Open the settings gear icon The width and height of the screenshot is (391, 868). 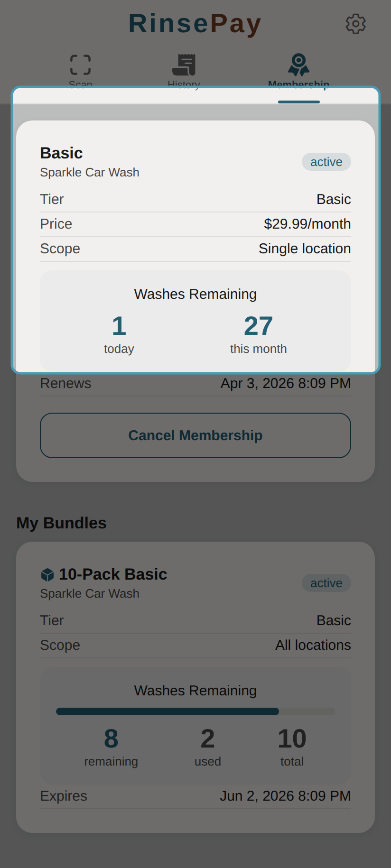pyautogui.click(x=355, y=24)
